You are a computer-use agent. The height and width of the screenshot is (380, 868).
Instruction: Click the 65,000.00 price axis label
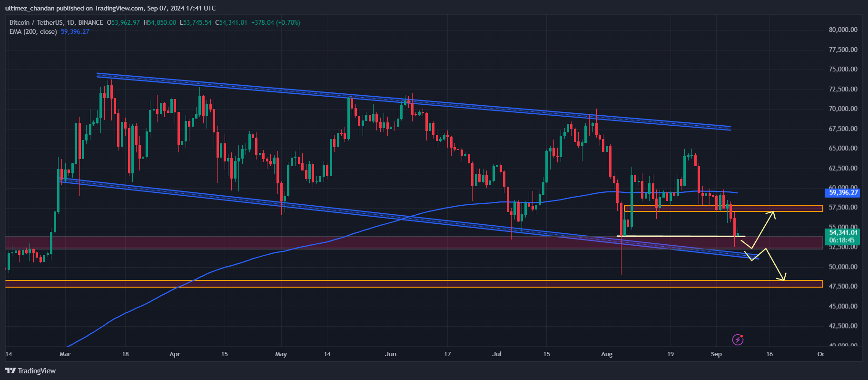click(x=843, y=148)
